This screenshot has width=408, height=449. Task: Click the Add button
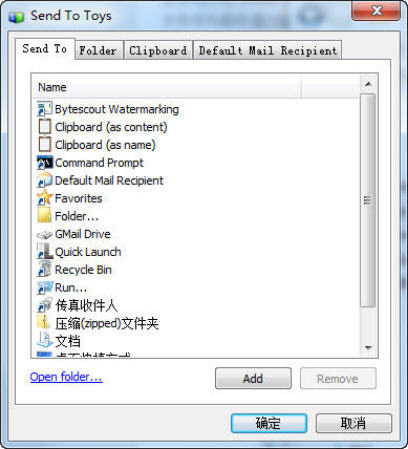(x=253, y=379)
